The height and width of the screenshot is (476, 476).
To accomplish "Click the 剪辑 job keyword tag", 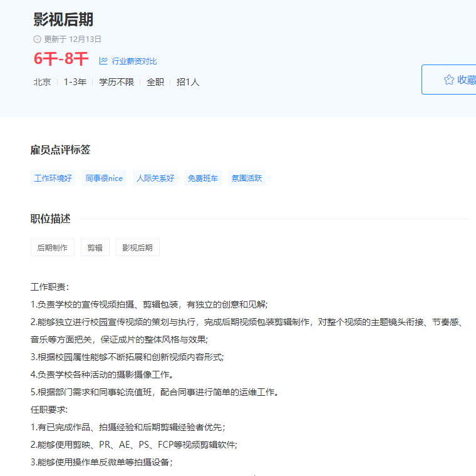I will coord(95,248).
